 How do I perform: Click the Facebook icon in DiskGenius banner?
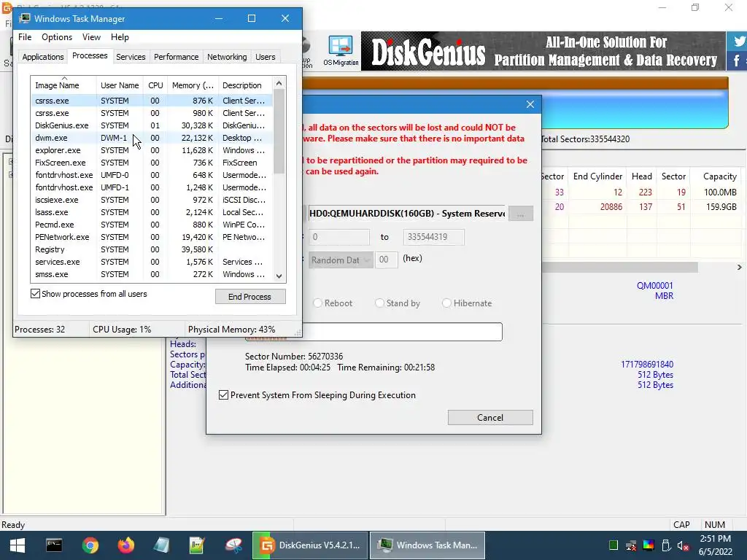(x=738, y=61)
